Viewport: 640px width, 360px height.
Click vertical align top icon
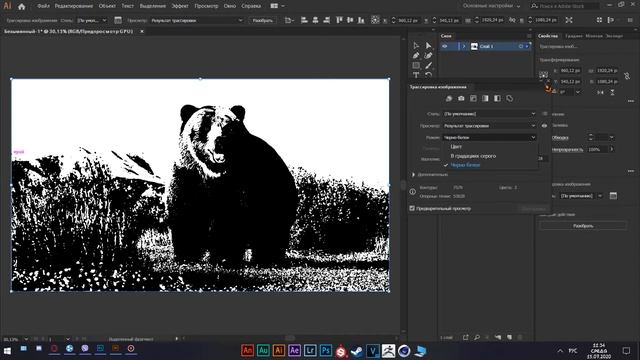click(x=339, y=20)
